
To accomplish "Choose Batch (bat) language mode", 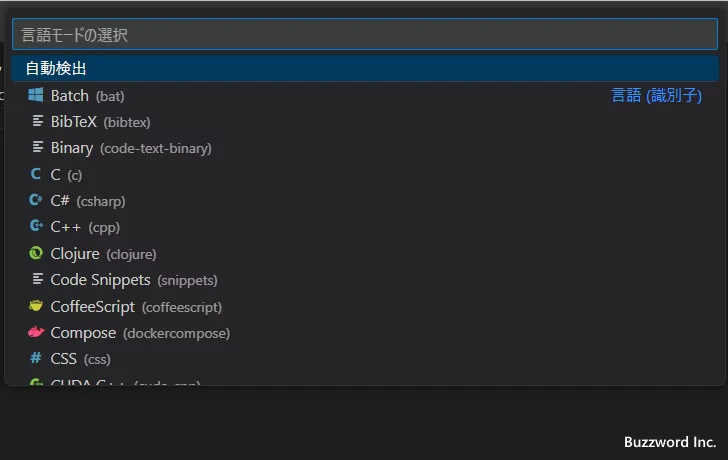I will pos(365,96).
